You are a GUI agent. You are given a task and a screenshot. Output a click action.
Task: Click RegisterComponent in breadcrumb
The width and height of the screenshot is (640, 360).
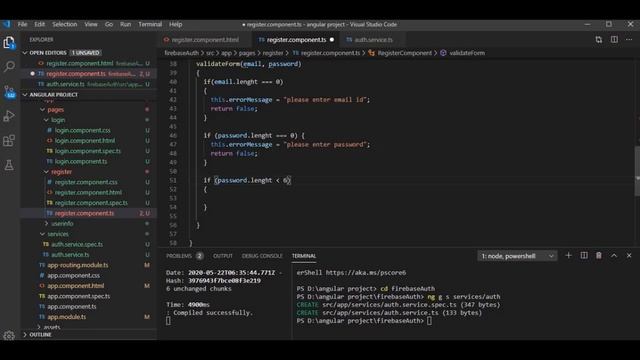(404, 53)
